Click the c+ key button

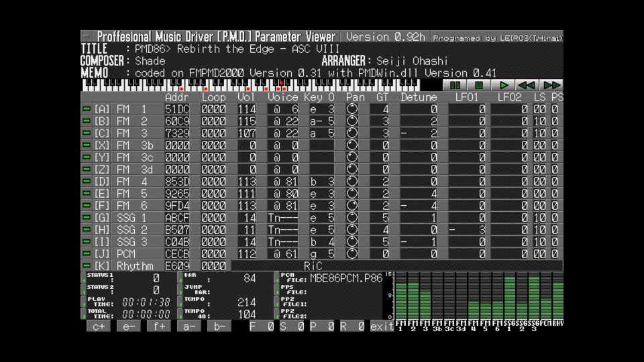click(x=99, y=326)
